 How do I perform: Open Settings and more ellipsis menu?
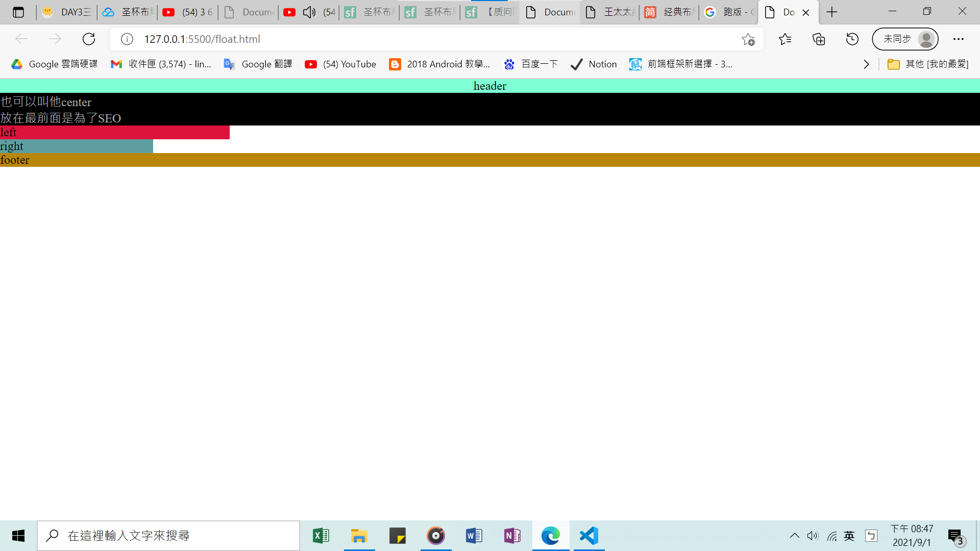(x=959, y=39)
